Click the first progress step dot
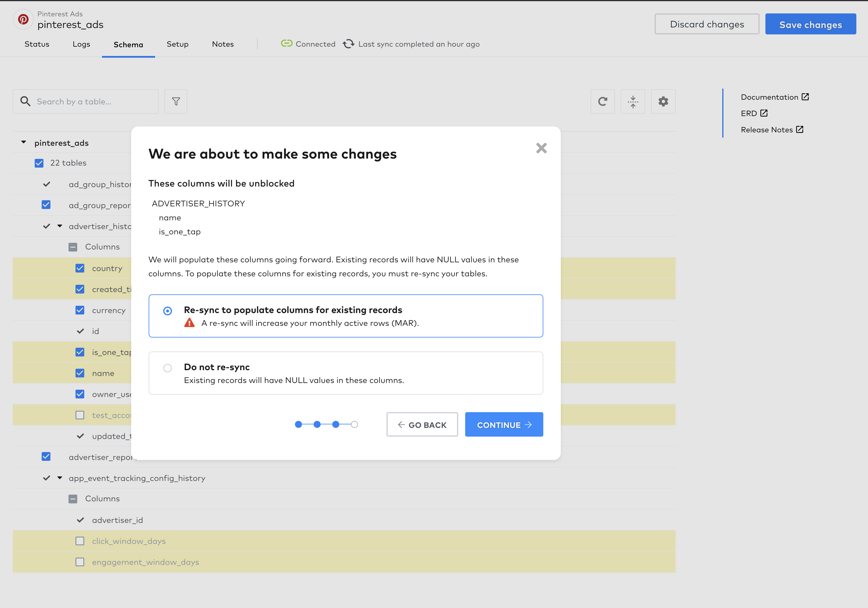The width and height of the screenshot is (868, 608). (298, 424)
